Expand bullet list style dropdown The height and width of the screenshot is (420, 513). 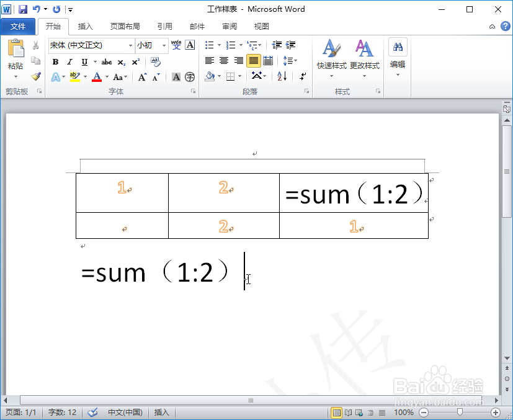(219, 45)
